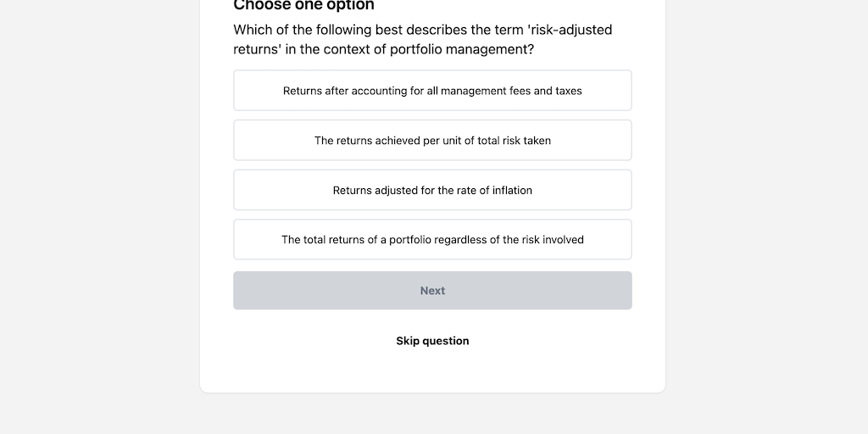Click the empty white card area below Skip question

coord(432,373)
